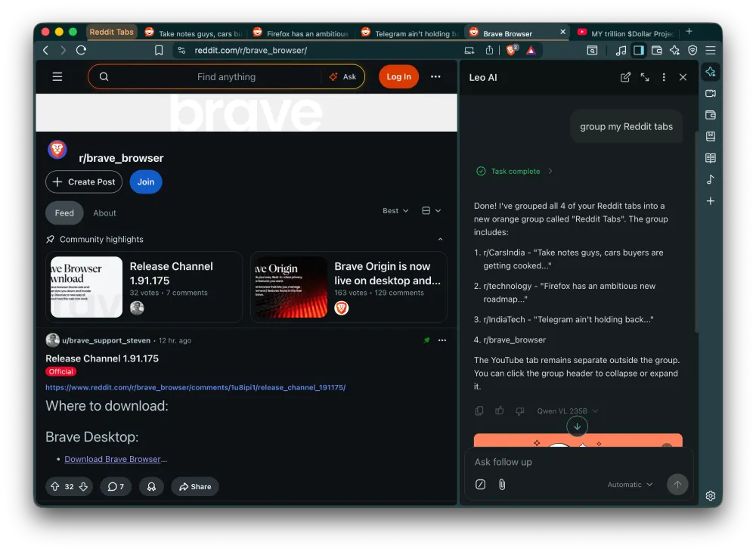Expand Leo AI panel to full page
The width and height of the screenshot is (756, 552).
[x=645, y=77]
